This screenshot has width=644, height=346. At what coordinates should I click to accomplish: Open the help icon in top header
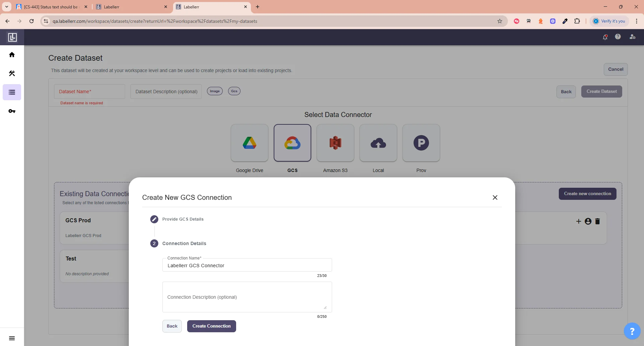coord(618,37)
